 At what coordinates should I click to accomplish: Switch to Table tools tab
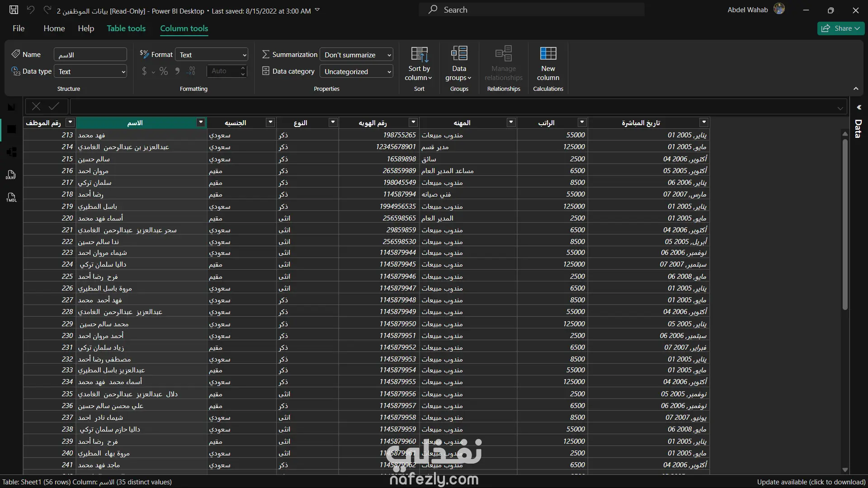click(126, 28)
